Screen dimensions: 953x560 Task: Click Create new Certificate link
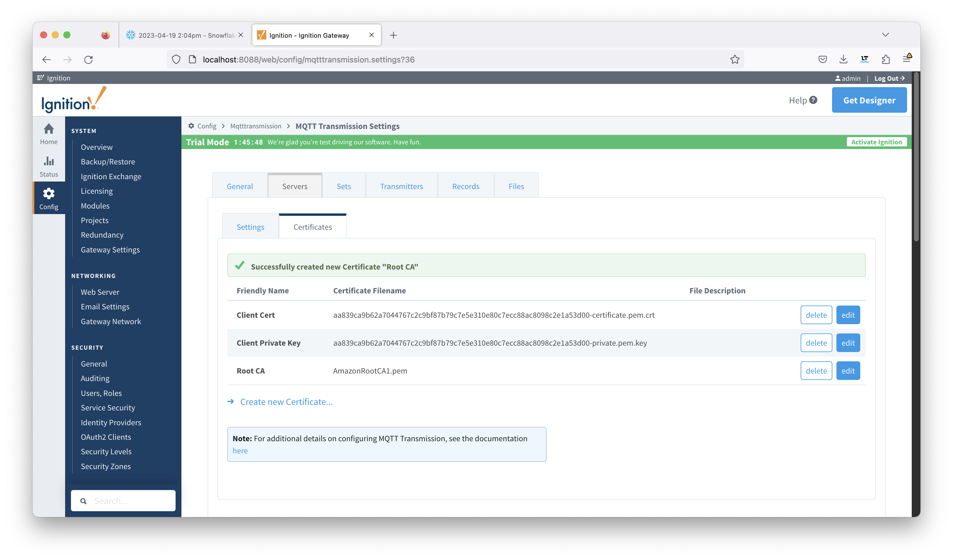click(x=286, y=402)
